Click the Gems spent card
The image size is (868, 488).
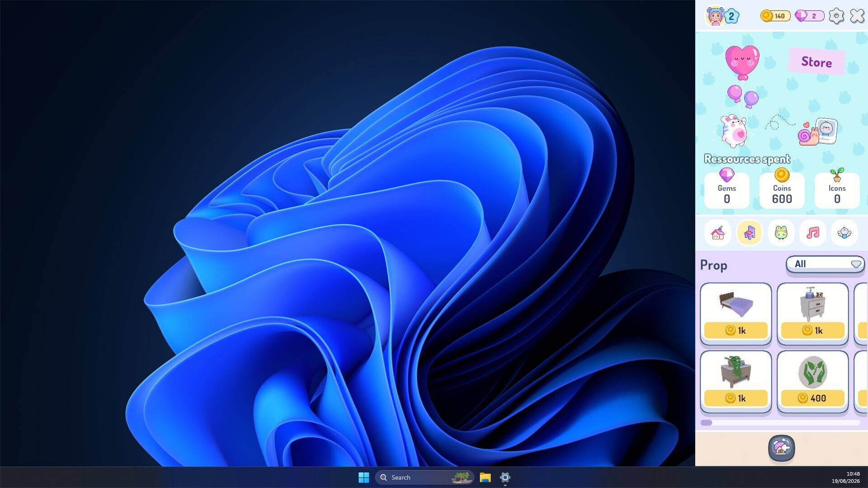tap(727, 189)
